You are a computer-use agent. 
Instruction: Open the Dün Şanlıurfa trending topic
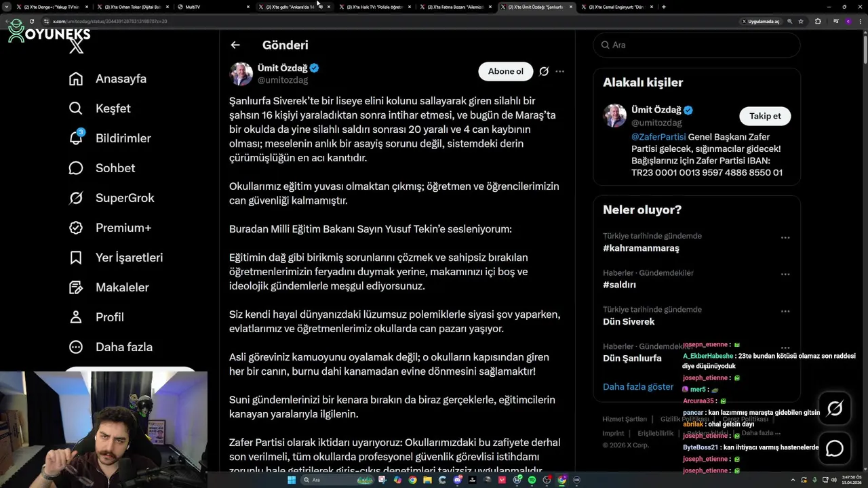click(632, 359)
